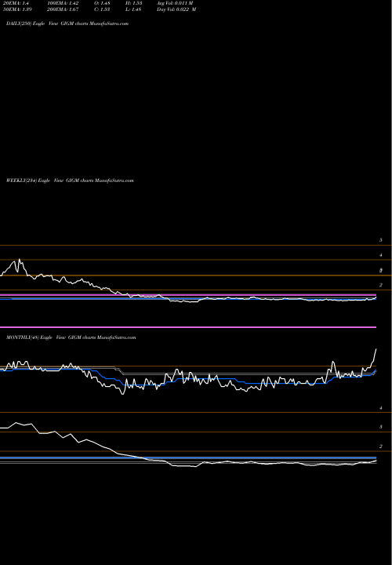Click the 100EMA: 1.42 readout
Screen dimensions: 392x565
click(x=63, y=3)
